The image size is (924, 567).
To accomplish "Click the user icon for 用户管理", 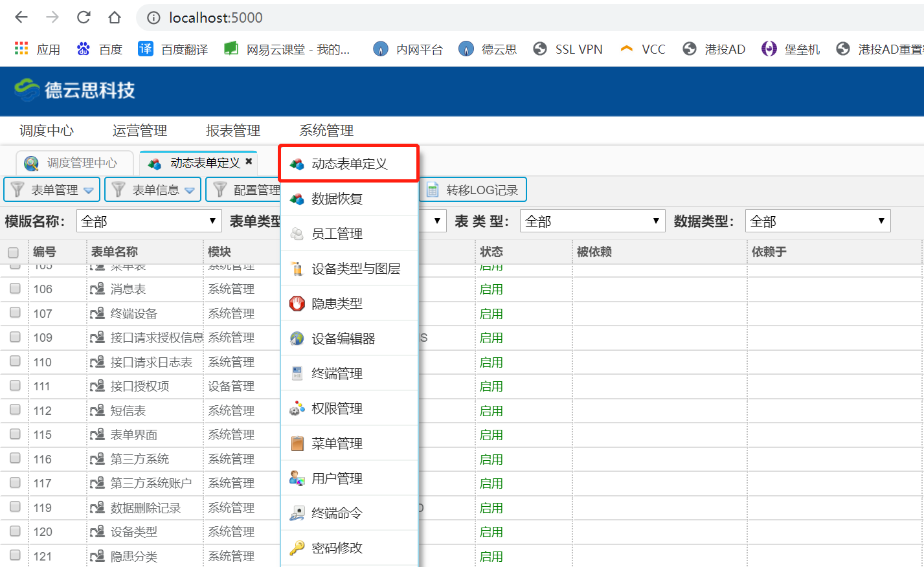I will click(297, 478).
